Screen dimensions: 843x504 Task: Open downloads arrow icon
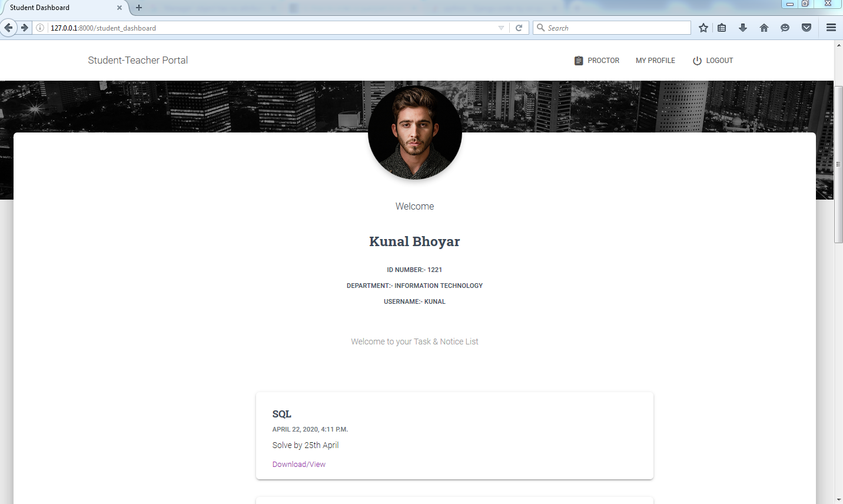743,28
